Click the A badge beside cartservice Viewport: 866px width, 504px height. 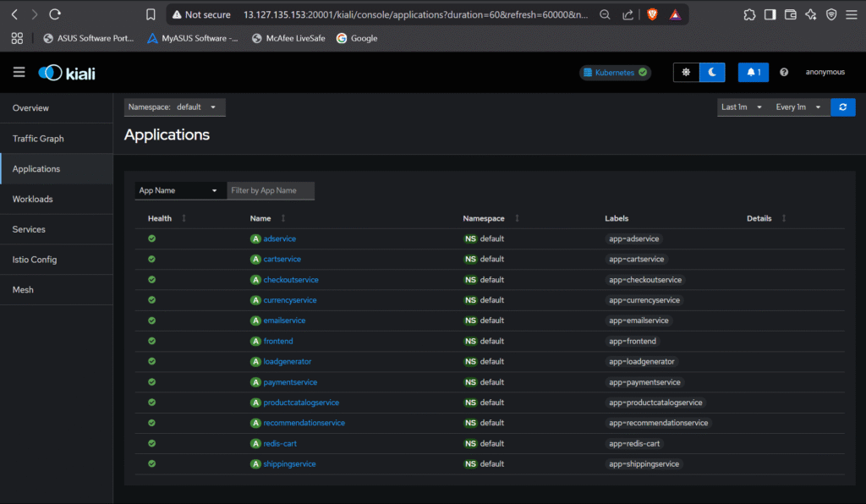(255, 260)
